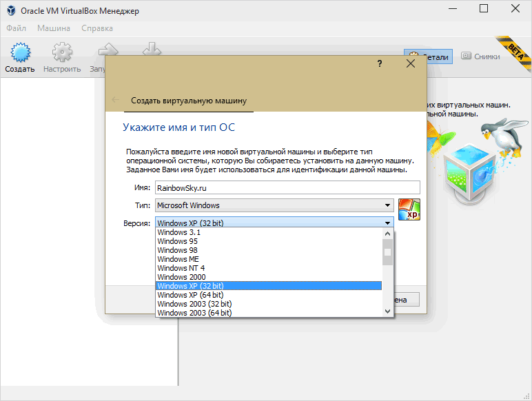Click the version list scroll up arrow

(x=387, y=234)
